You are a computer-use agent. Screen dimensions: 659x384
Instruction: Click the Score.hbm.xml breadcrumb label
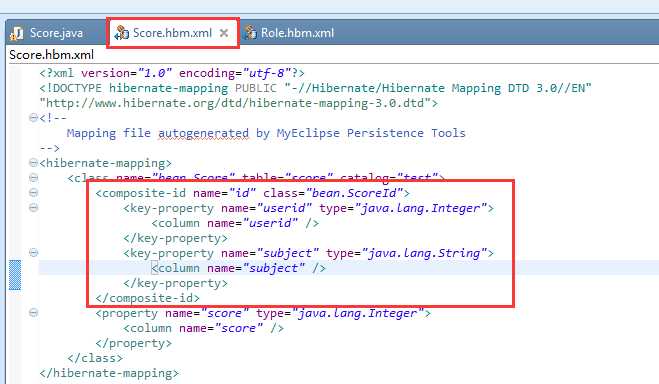coord(51,55)
